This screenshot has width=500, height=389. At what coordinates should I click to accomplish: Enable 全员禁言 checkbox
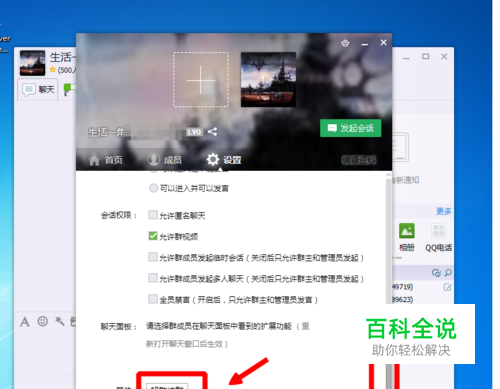click(x=153, y=299)
